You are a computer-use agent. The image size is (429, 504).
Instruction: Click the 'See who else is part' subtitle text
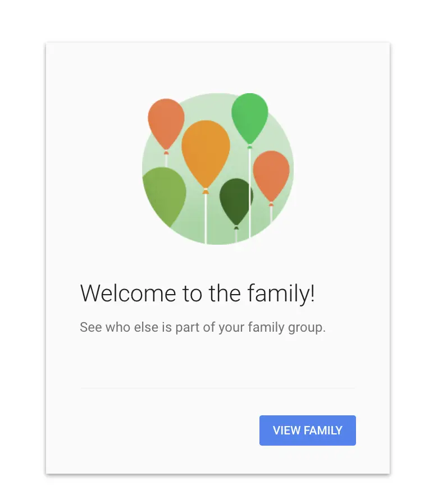pos(203,327)
